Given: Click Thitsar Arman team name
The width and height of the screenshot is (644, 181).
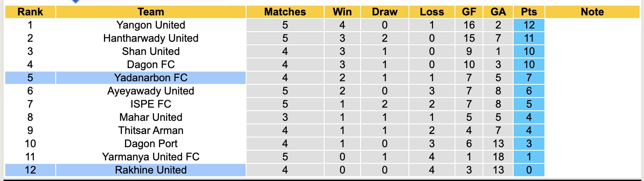Looking at the screenshot, I should 150,130.
